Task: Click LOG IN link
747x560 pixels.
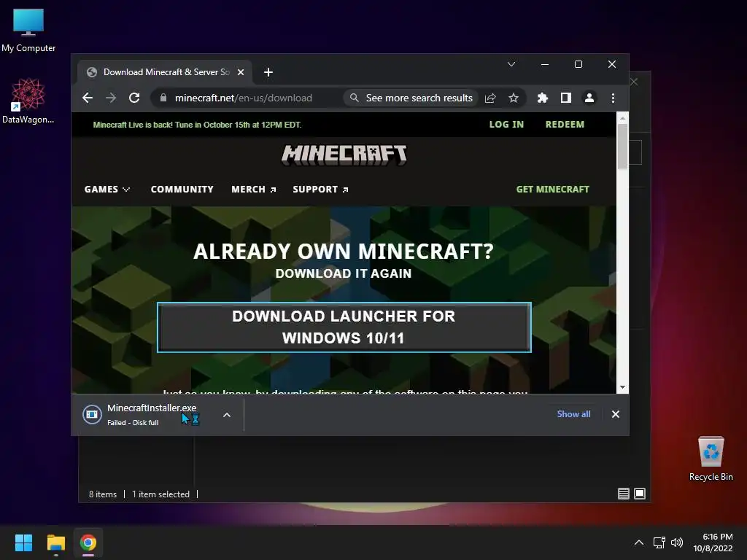Action: coord(506,124)
